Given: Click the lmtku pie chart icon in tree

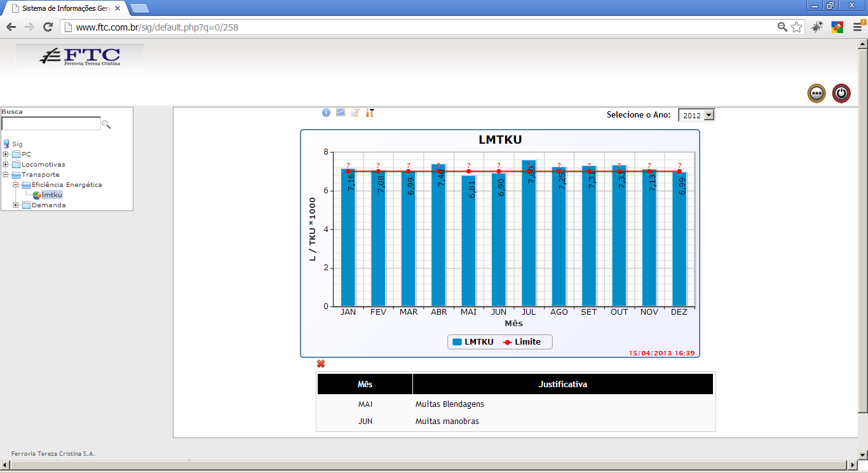Looking at the screenshot, I should [x=37, y=195].
